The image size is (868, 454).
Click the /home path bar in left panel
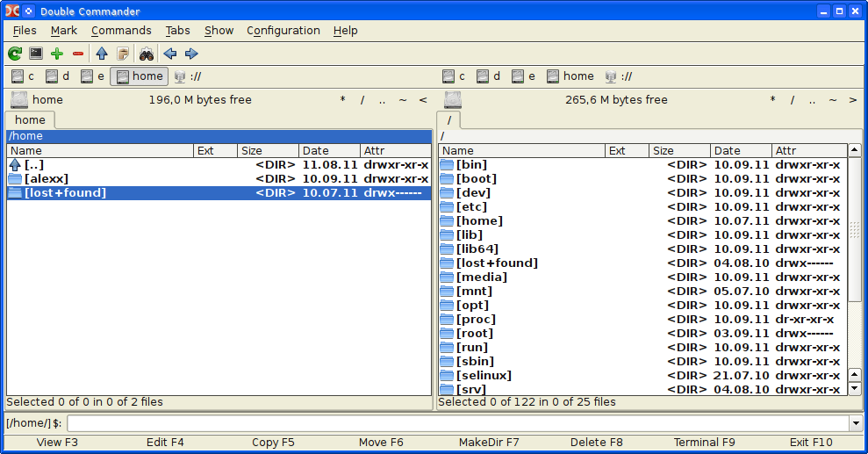(x=219, y=136)
